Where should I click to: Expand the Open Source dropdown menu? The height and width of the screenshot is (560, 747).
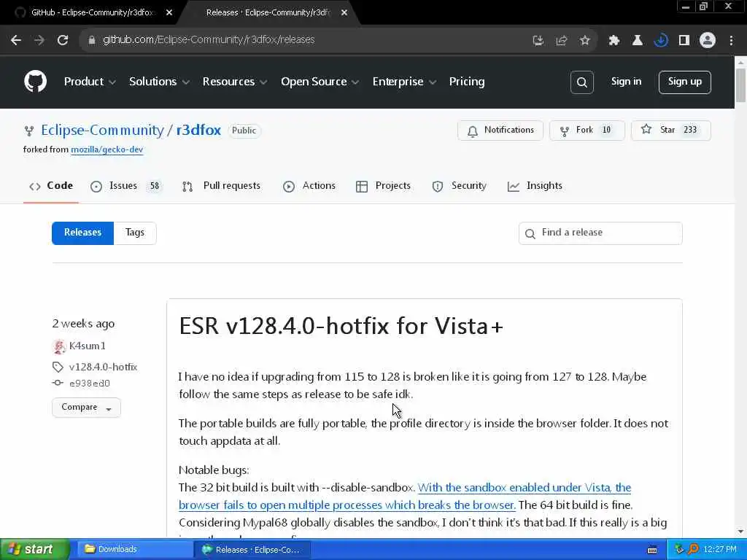click(320, 82)
